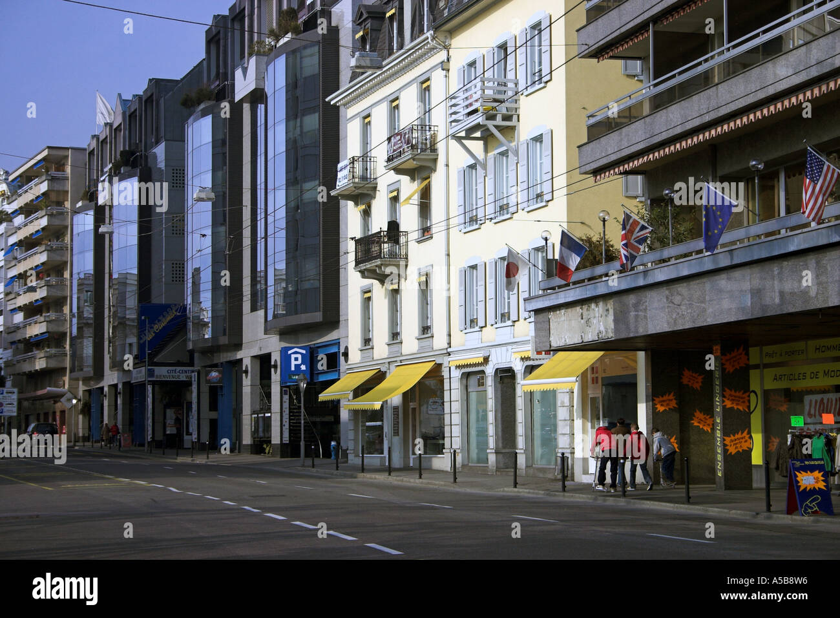Click the French tricolour flag
The image size is (840, 618).
click(571, 257)
